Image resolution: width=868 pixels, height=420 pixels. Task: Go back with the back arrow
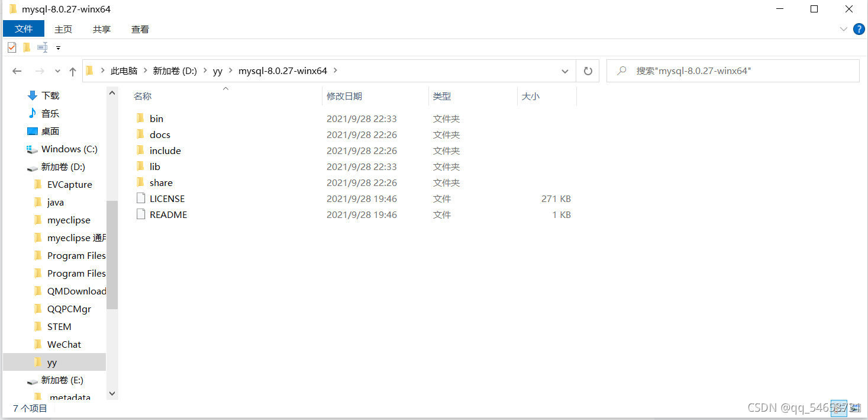click(x=17, y=71)
